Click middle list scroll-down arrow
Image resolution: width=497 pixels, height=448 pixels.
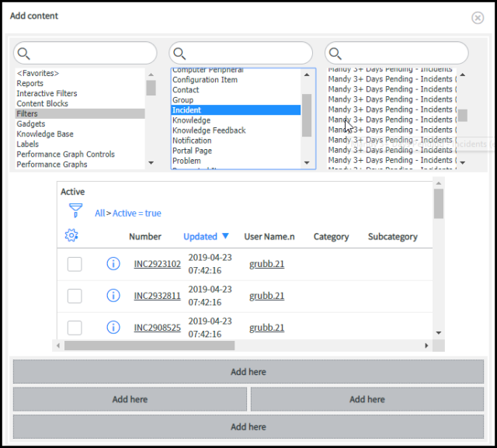click(x=307, y=163)
